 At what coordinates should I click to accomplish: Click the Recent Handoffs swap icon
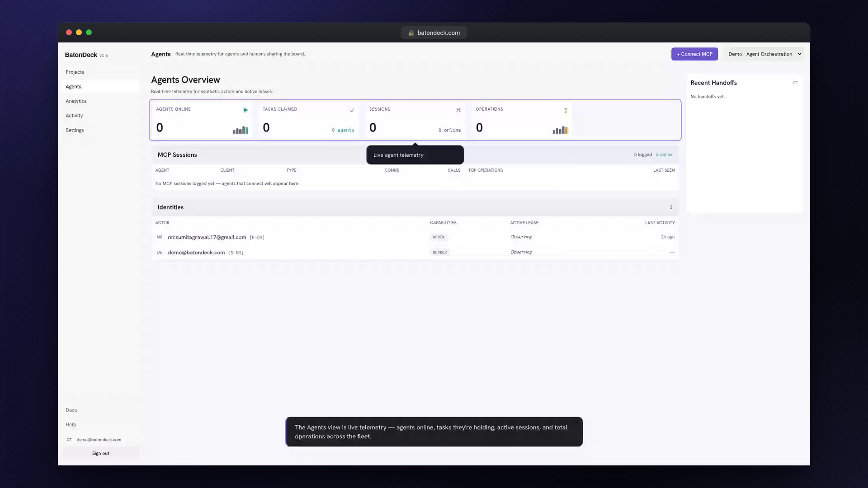point(795,82)
